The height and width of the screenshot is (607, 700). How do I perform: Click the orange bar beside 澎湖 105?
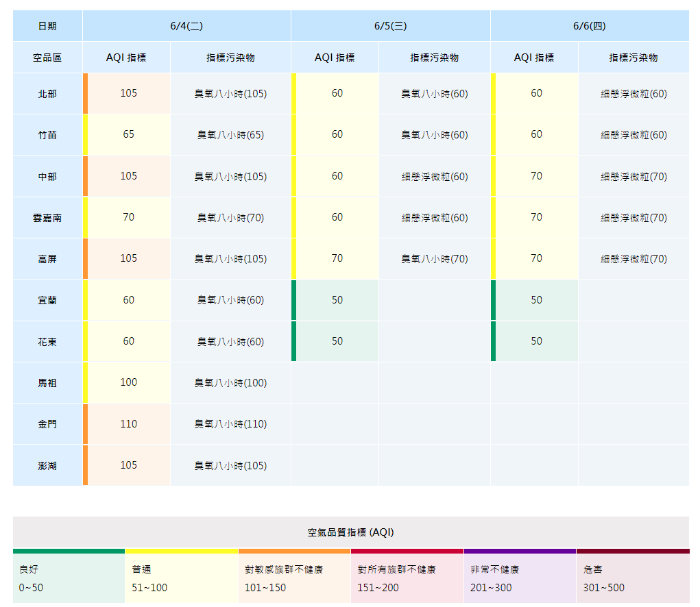point(84,465)
